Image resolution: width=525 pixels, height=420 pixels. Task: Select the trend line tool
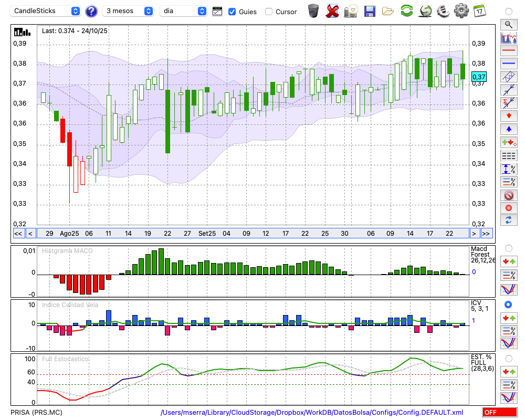[509, 90]
